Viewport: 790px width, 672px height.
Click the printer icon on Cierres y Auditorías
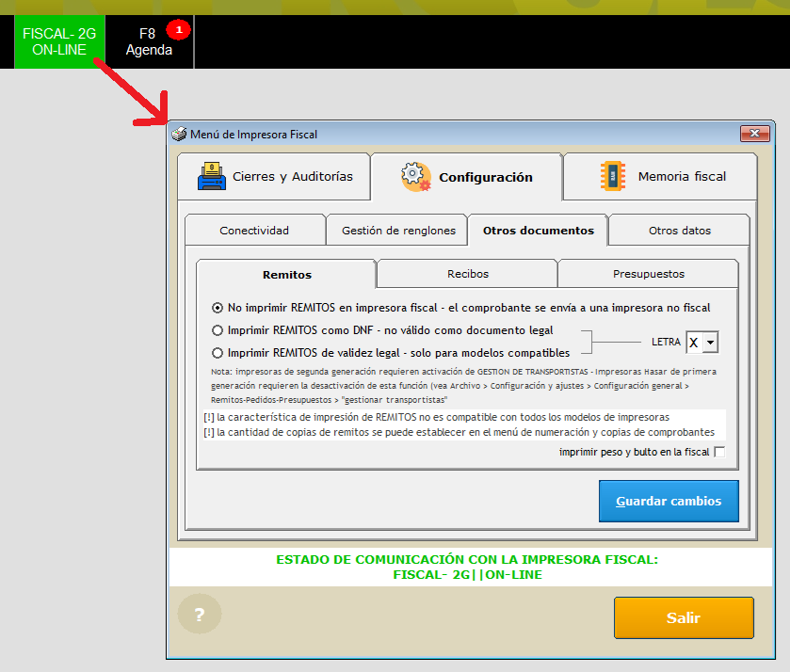pyautogui.click(x=212, y=176)
